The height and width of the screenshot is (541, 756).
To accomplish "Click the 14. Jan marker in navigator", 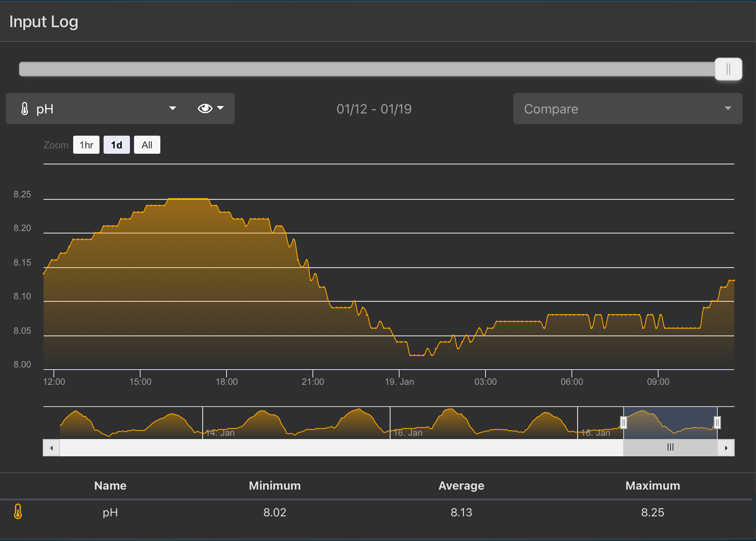I will 220,432.
